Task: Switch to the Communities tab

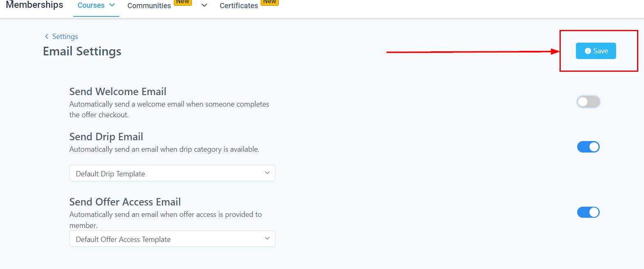Action: pos(149,6)
